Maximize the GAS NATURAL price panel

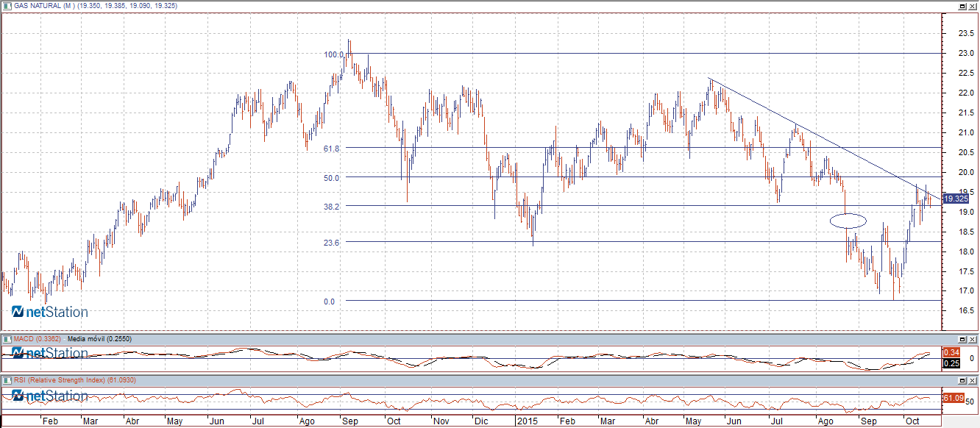coord(962,6)
